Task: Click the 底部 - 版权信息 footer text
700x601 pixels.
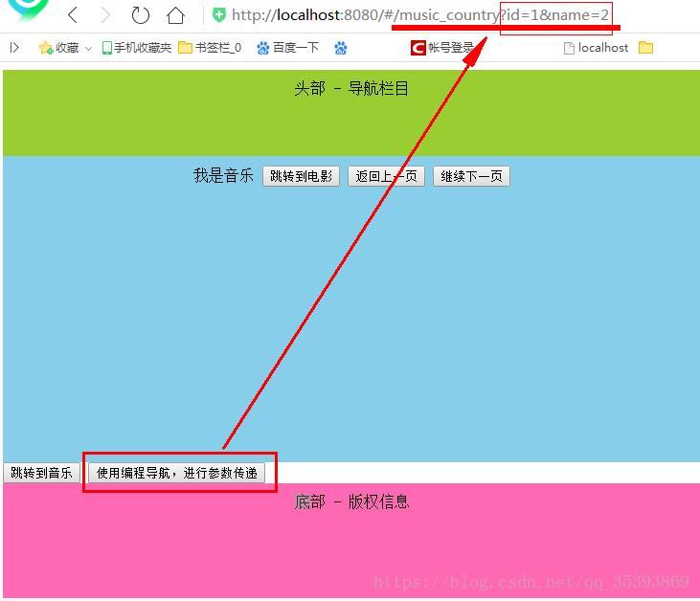Action: coord(351,501)
